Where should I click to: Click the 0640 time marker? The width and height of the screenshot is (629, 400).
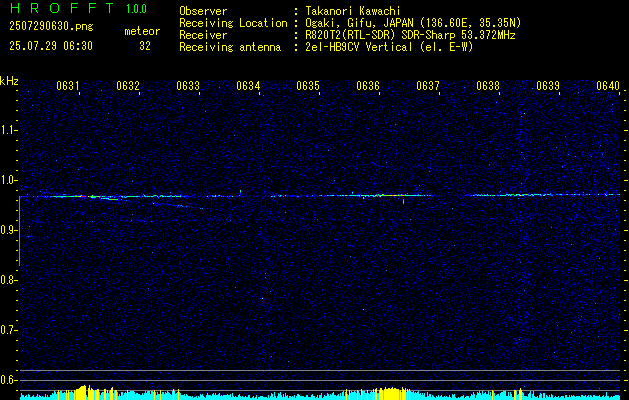pos(608,86)
